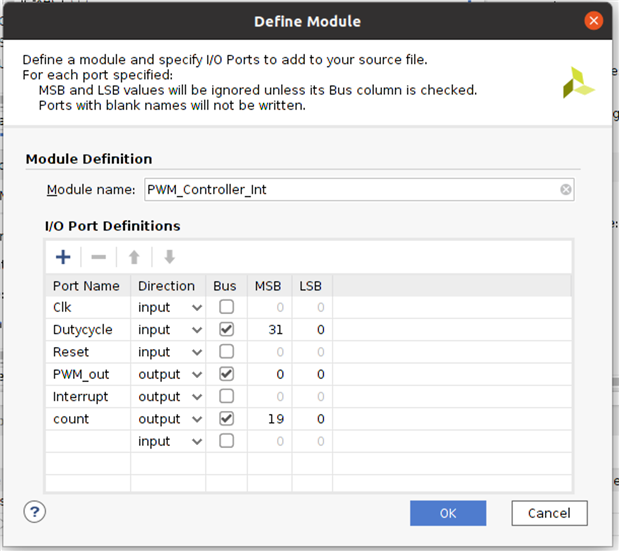Screen dimensions: 619x551
Task: Toggle Bus checkbox for Interrupt port
Action: (226, 396)
